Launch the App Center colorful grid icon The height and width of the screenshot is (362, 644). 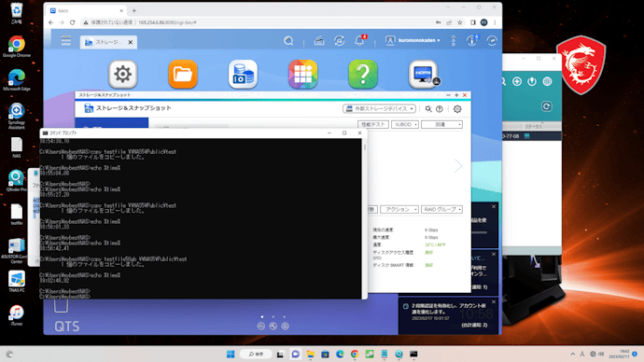tap(302, 75)
